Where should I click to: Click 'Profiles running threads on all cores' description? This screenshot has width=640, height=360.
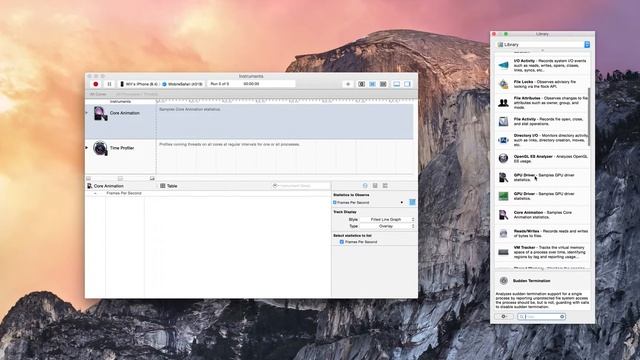click(229, 144)
